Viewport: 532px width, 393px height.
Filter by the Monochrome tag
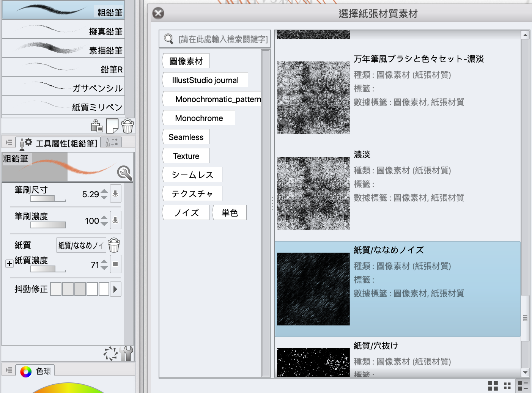coord(199,118)
